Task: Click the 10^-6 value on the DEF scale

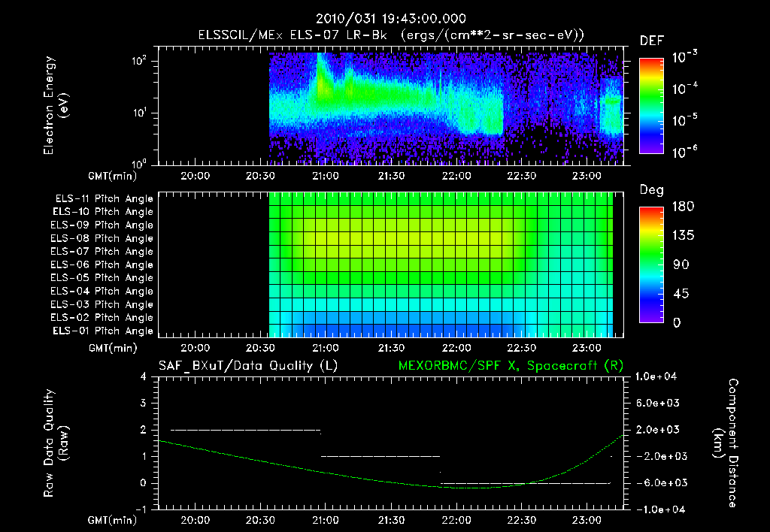Action: (684, 152)
